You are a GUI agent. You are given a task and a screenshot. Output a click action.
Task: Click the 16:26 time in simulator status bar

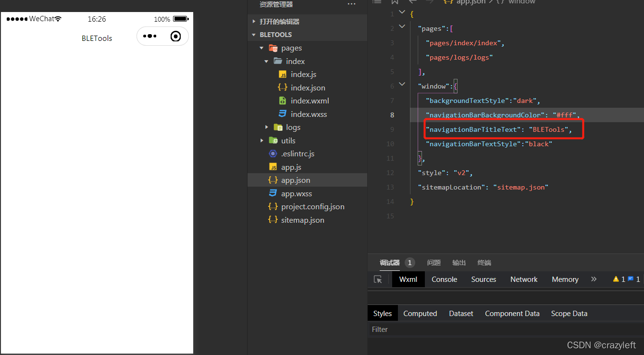tap(97, 19)
